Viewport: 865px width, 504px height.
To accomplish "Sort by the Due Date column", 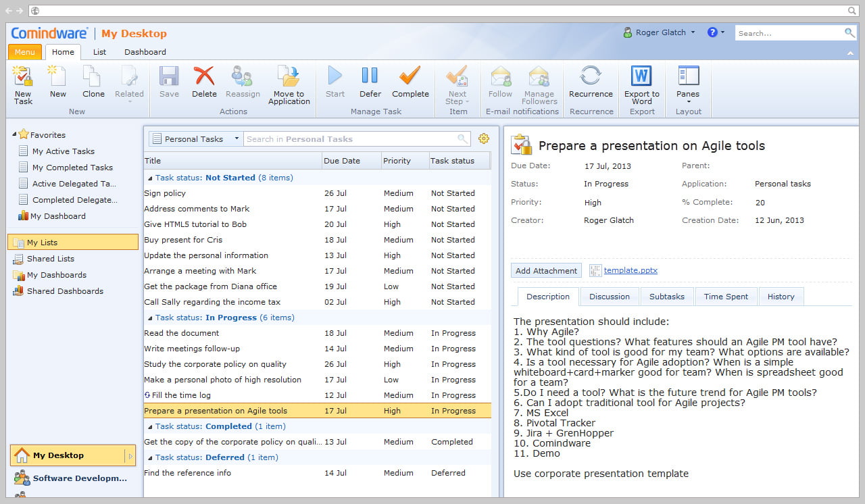I will 351,161.
